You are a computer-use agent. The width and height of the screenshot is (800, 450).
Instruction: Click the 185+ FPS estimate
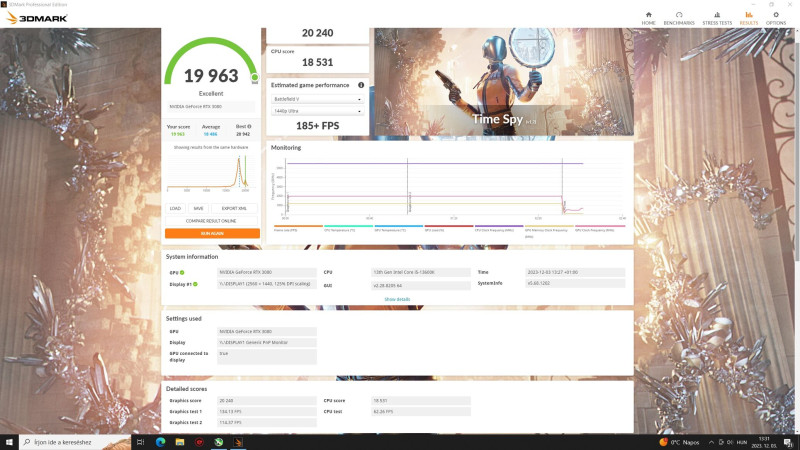[x=317, y=126]
